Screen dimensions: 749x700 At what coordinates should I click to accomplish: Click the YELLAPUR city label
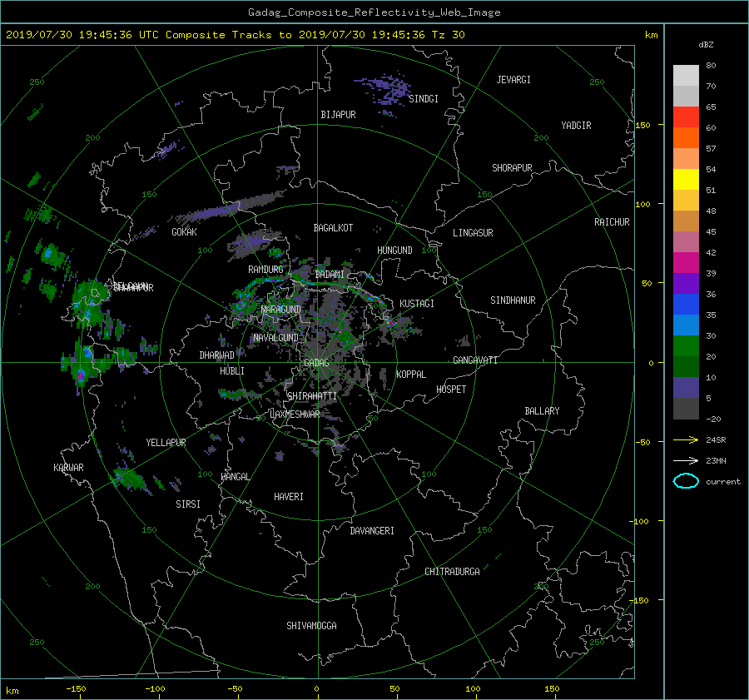(166, 443)
